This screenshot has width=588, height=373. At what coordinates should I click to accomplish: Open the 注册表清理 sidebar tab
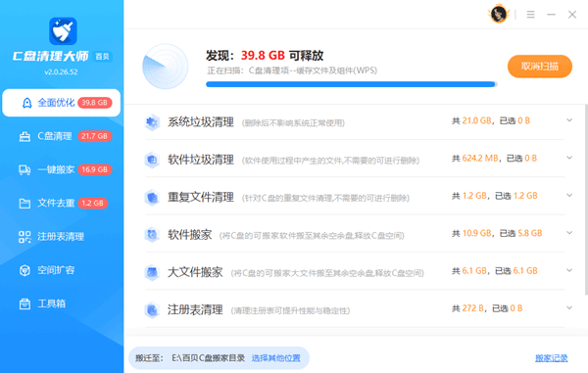pos(61,237)
